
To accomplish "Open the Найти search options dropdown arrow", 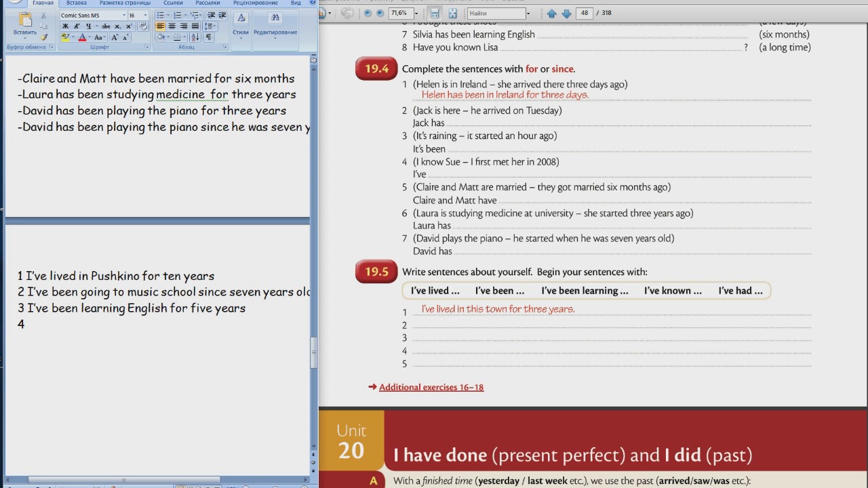I will click(528, 14).
